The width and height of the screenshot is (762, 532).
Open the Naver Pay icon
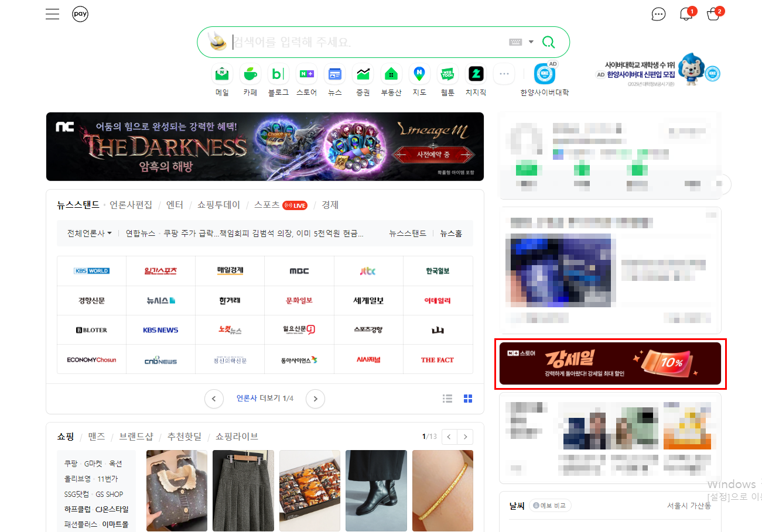pyautogui.click(x=80, y=14)
